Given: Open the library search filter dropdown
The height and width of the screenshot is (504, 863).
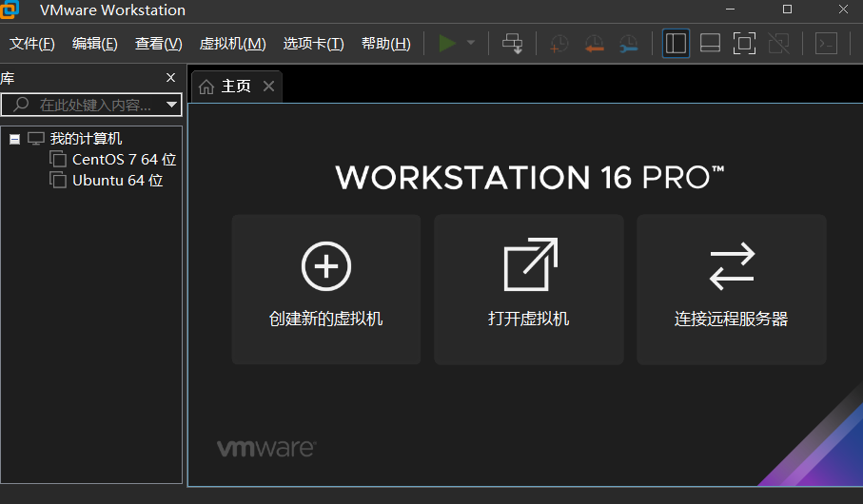Looking at the screenshot, I should tap(171, 105).
